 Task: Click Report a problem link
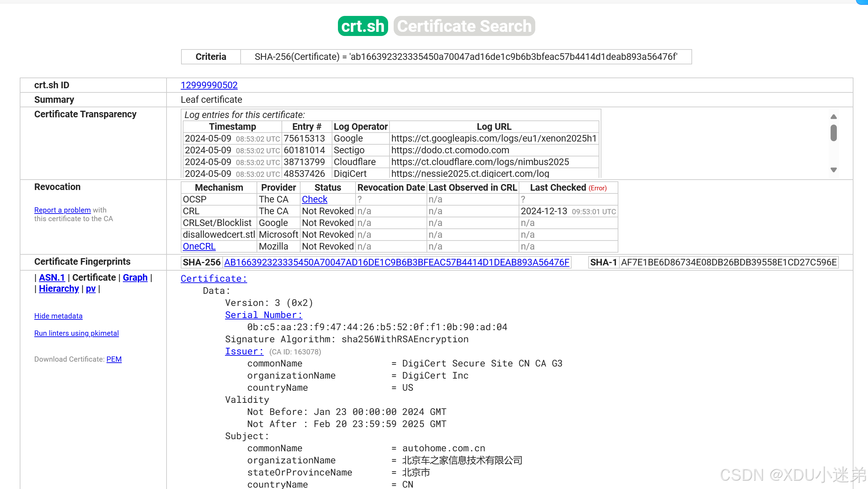62,210
